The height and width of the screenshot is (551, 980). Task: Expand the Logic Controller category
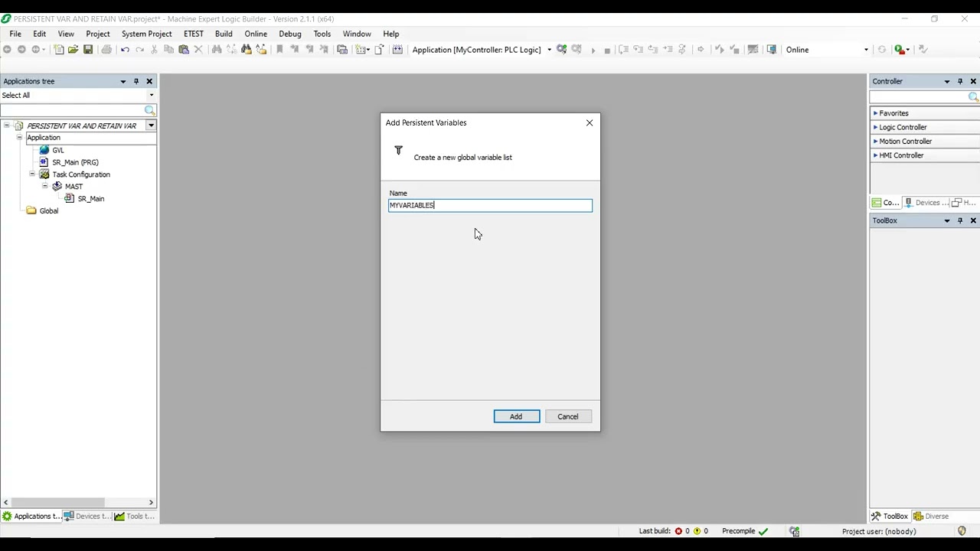tap(876, 127)
